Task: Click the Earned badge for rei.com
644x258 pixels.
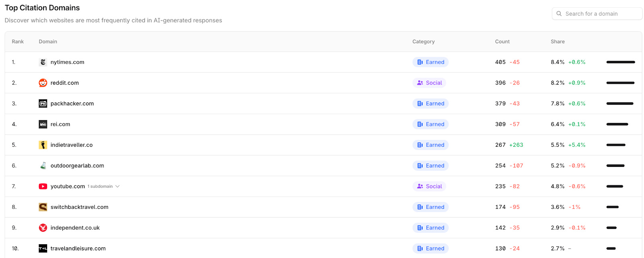Action: pyautogui.click(x=431, y=124)
